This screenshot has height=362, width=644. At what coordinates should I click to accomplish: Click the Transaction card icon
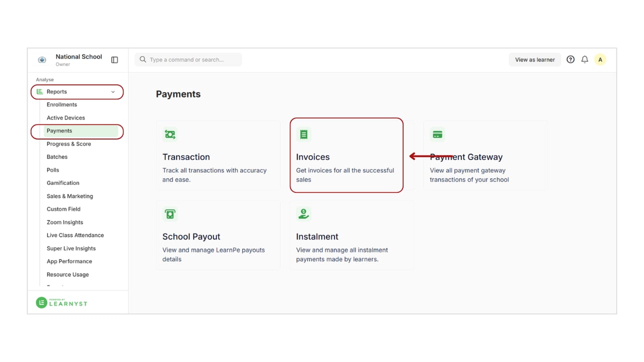pos(170,134)
